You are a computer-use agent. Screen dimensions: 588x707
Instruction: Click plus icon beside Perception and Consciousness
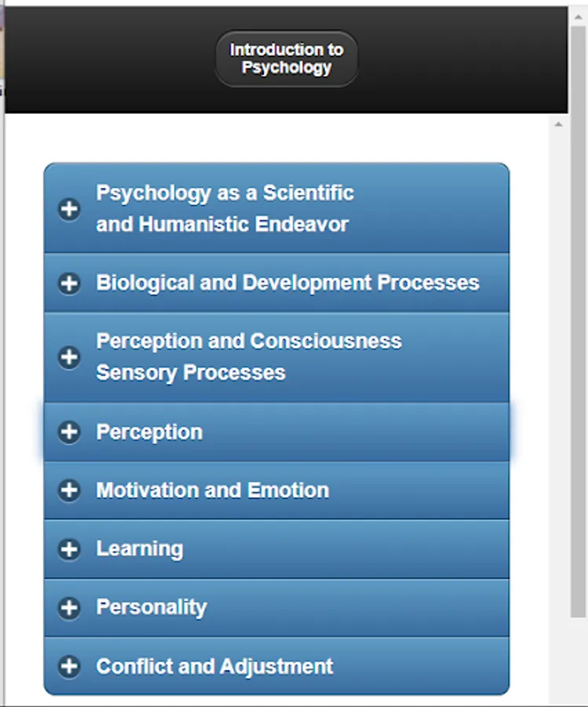click(x=69, y=357)
